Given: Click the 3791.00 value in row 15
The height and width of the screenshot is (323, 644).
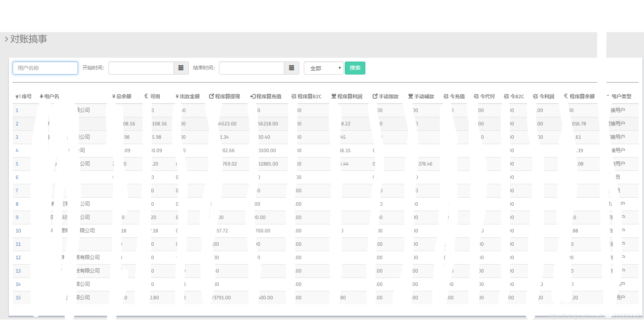Looking at the screenshot, I should [x=222, y=298].
